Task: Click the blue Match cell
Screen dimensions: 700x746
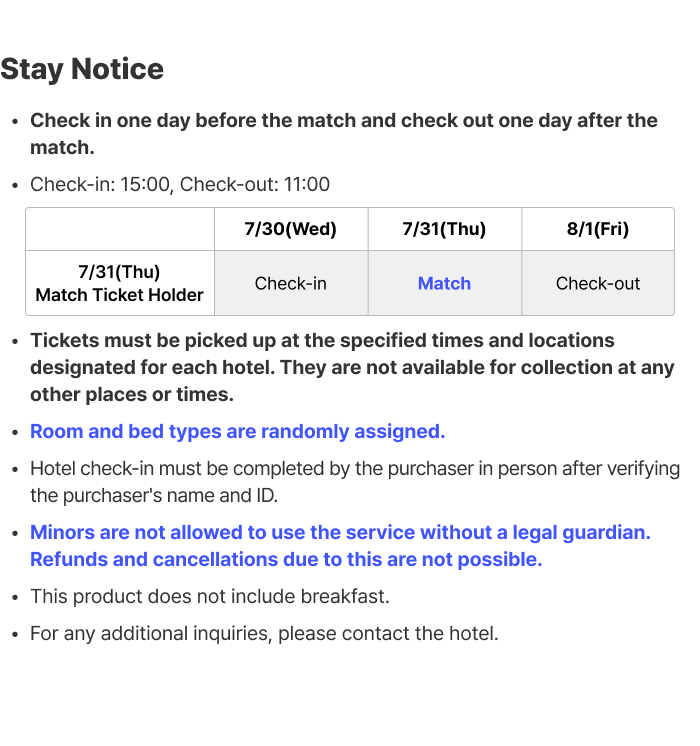Action: pyautogui.click(x=444, y=283)
